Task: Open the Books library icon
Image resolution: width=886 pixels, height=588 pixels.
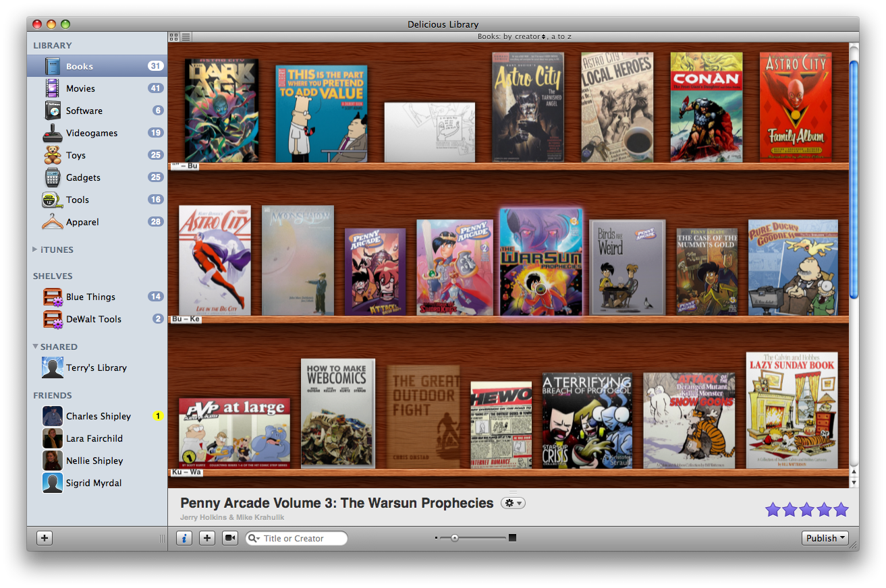Action: 53,66
